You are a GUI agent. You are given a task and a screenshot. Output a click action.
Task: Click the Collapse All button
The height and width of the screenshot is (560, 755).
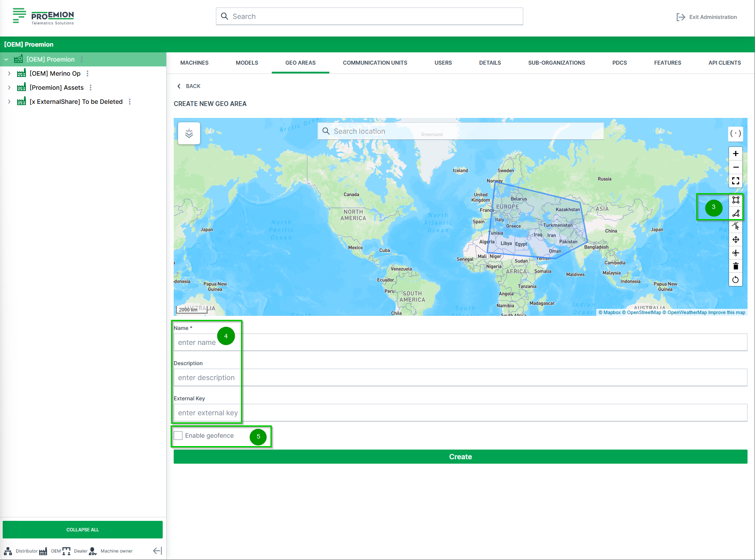coord(83,530)
